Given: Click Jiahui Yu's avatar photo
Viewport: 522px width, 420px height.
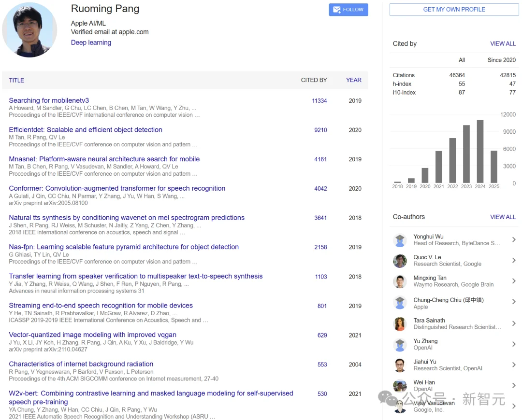Looking at the screenshot, I should [x=400, y=365].
